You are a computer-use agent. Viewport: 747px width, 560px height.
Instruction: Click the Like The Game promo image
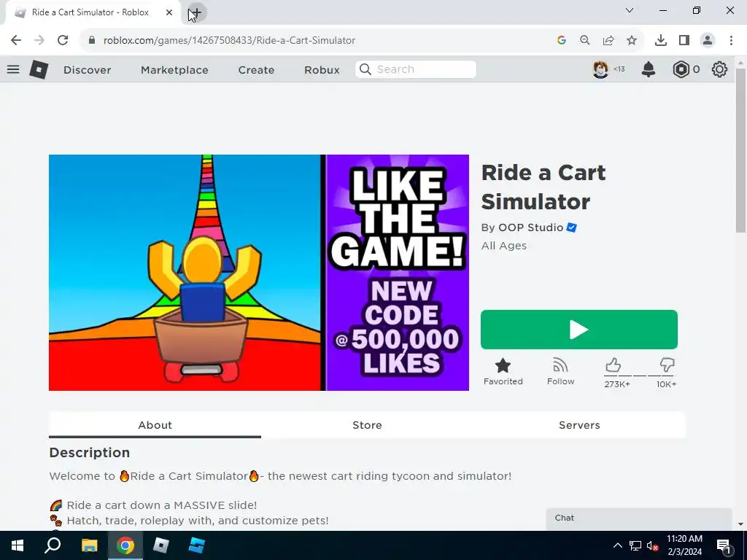398,273
